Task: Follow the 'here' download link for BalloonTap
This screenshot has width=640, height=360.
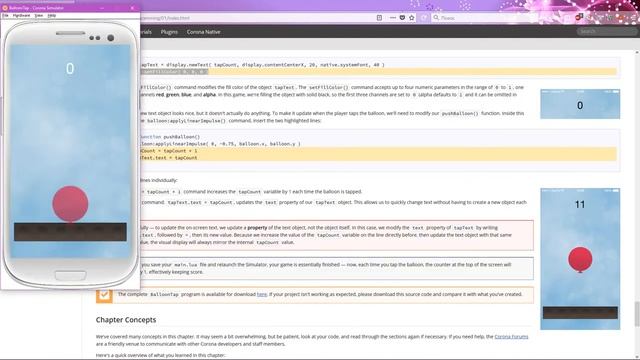Action: pos(262,294)
